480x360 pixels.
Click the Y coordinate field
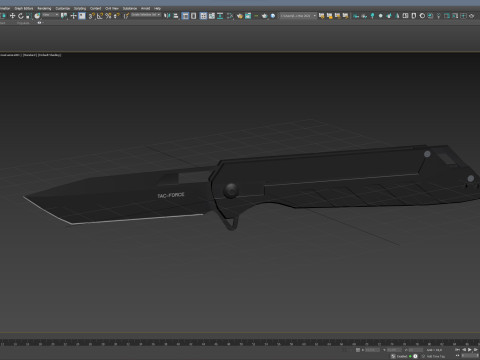coord(394,350)
